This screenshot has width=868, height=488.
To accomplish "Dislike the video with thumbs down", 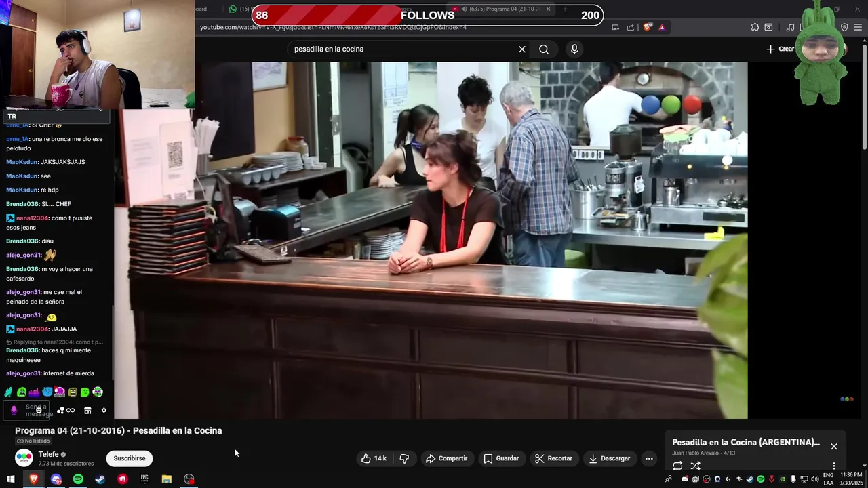I will pyautogui.click(x=404, y=459).
